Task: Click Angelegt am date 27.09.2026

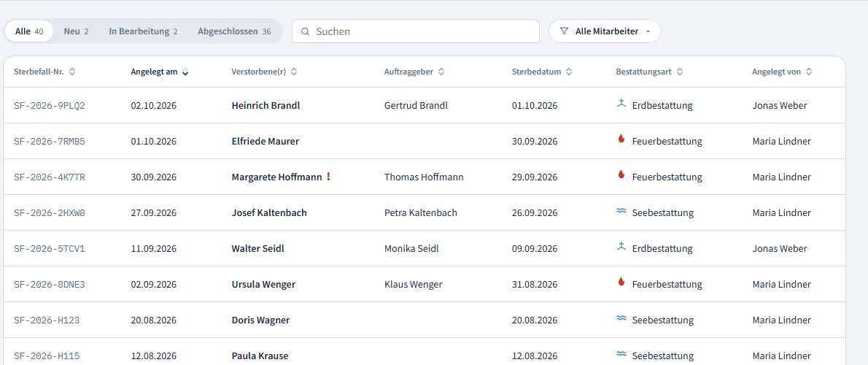Action: point(154,212)
